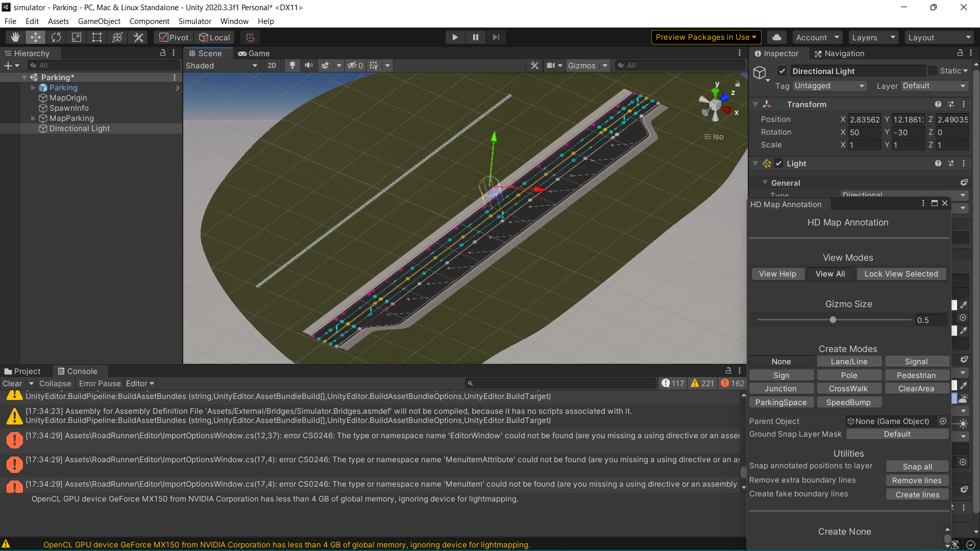
Task: Select the Rotate tool
Action: 56,37
